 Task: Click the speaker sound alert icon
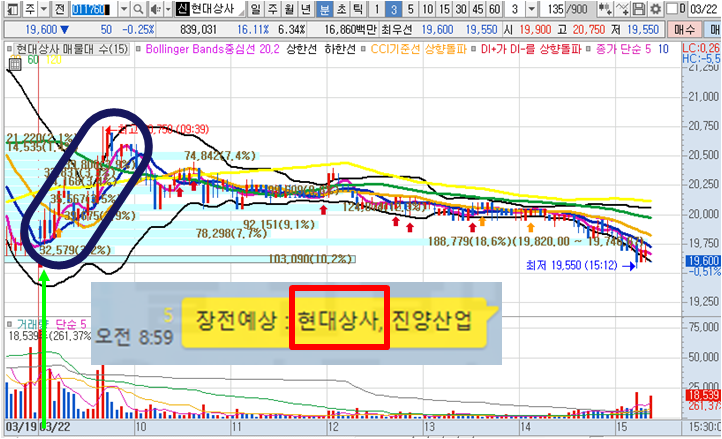point(156,9)
